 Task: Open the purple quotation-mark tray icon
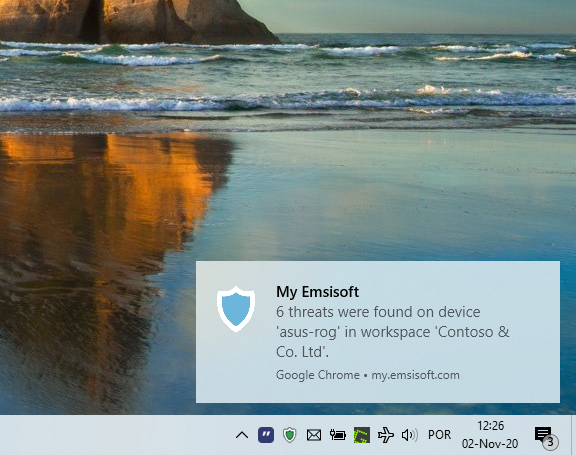pyautogui.click(x=266, y=435)
